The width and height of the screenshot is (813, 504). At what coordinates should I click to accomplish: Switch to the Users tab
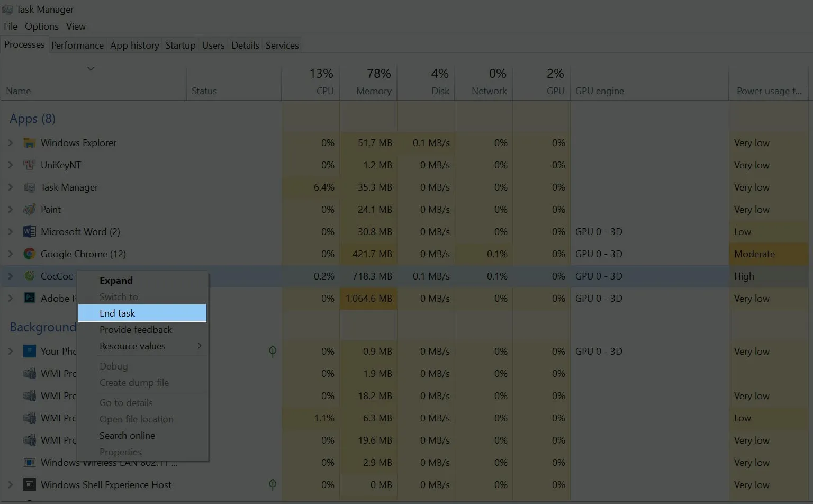tap(213, 46)
